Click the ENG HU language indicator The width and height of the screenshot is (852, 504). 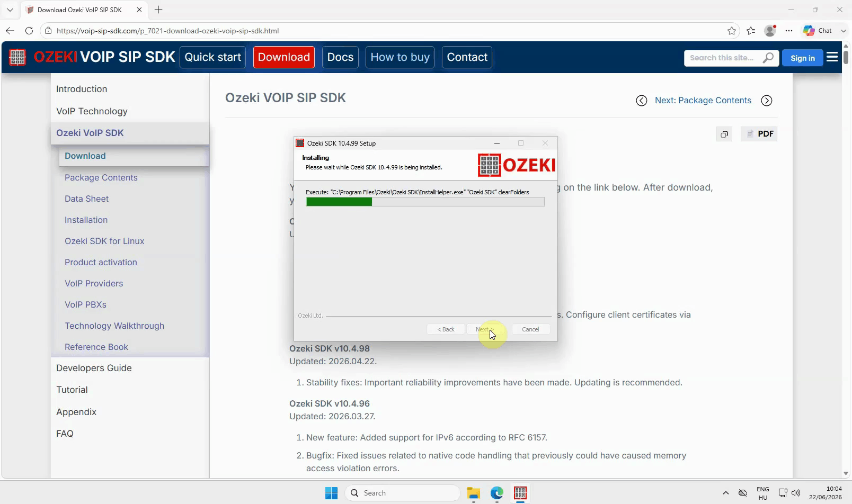763,493
